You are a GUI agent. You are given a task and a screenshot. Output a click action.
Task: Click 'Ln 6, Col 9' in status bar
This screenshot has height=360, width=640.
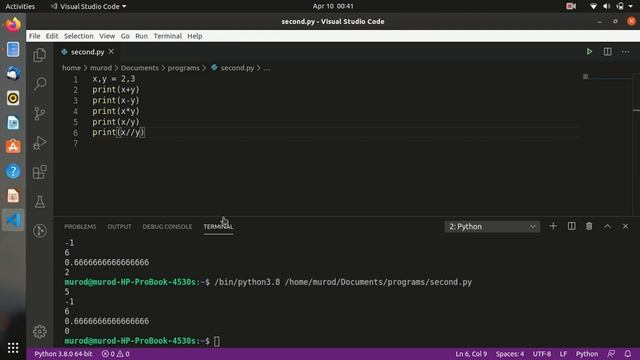coord(471,354)
